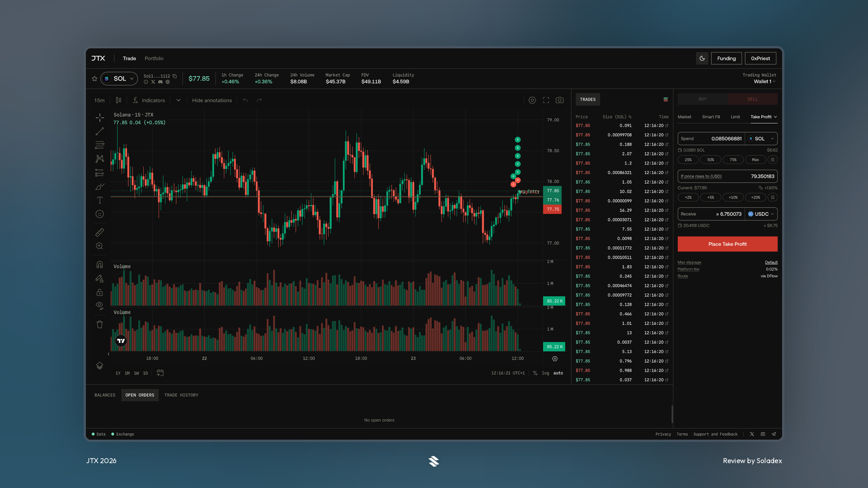The width and height of the screenshot is (868, 488).
Task: Copy the Sol1...1112 token address
Action: coord(175,76)
